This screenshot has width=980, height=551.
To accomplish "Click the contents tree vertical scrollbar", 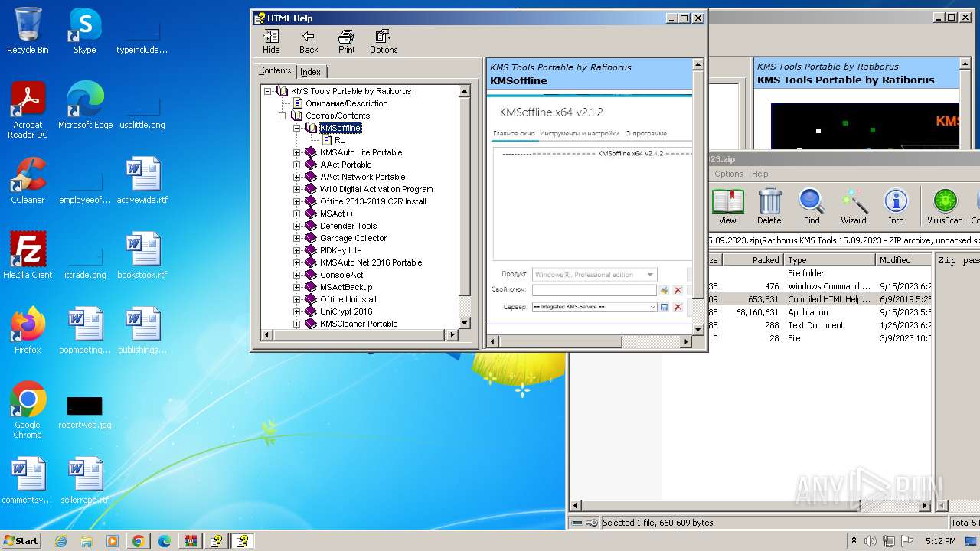I will pyautogui.click(x=464, y=207).
